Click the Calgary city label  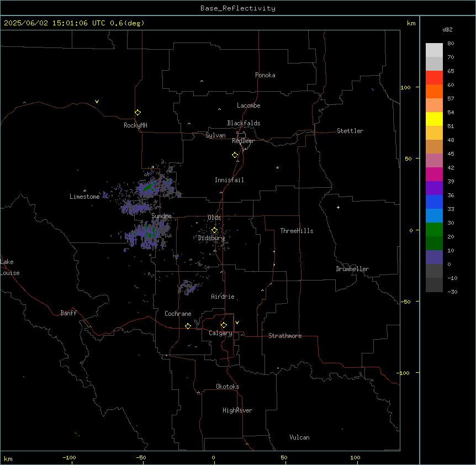point(220,333)
